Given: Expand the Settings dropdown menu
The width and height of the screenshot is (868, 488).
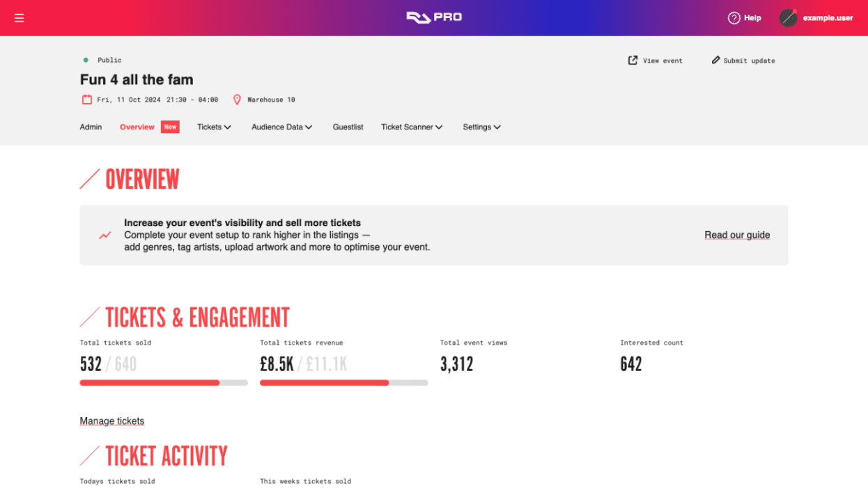Looking at the screenshot, I should [x=481, y=127].
